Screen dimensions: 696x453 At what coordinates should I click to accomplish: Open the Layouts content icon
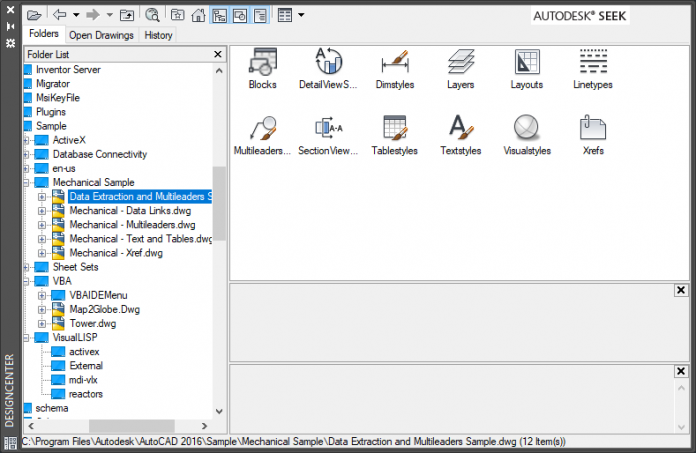[527, 68]
